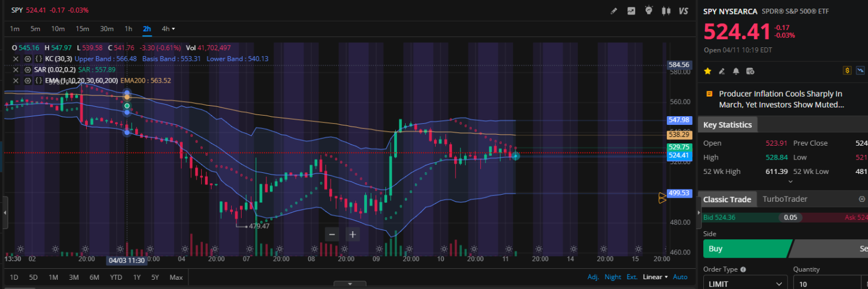Toggle the SPY favorite star
This screenshot has height=289, width=868.
(707, 71)
